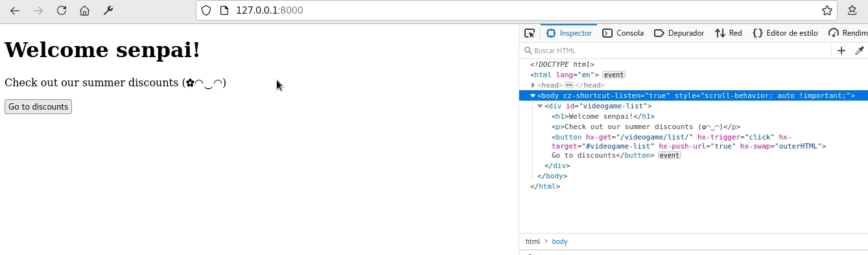
Task: Switch to the Inspector tab
Action: (x=569, y=33)
